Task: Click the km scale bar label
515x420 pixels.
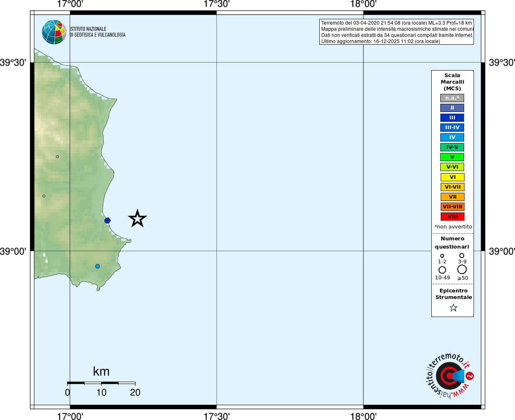Action: 101,372
